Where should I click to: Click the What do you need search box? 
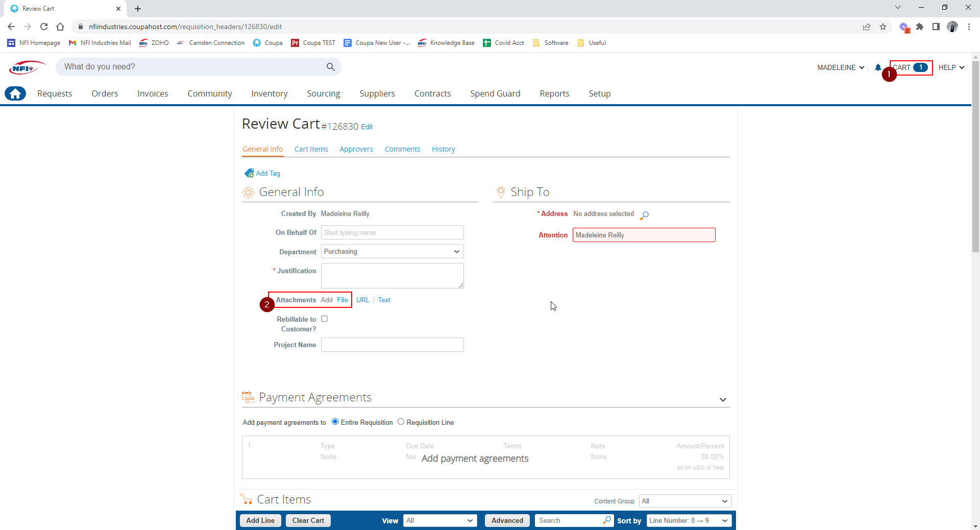coord(198,67)
